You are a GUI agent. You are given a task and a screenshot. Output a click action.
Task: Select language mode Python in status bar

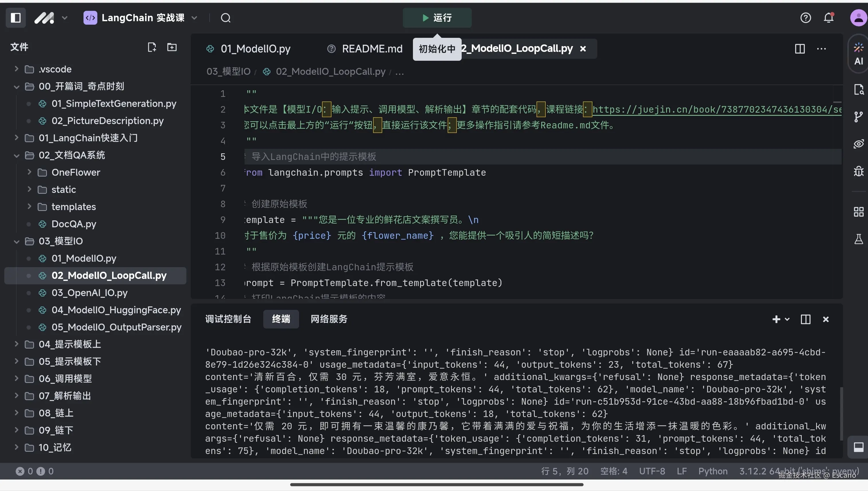[x=713, y=471]
